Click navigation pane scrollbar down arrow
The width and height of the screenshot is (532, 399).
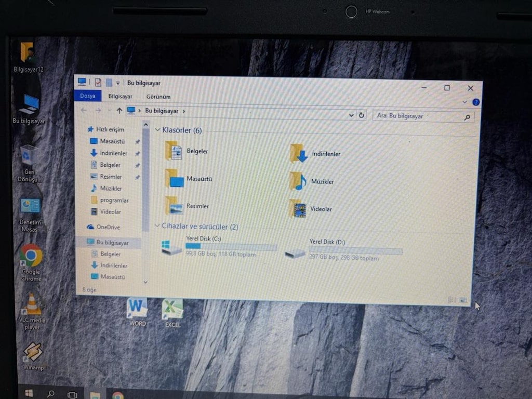(145, 282)
